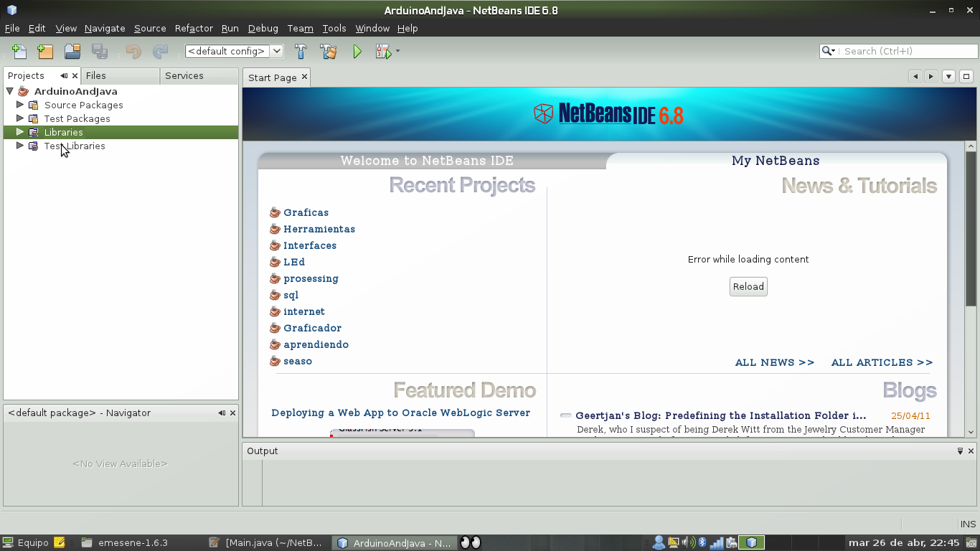Select the Projects tab
Viewport: 980px width, 551px height.
coord(26,75)
